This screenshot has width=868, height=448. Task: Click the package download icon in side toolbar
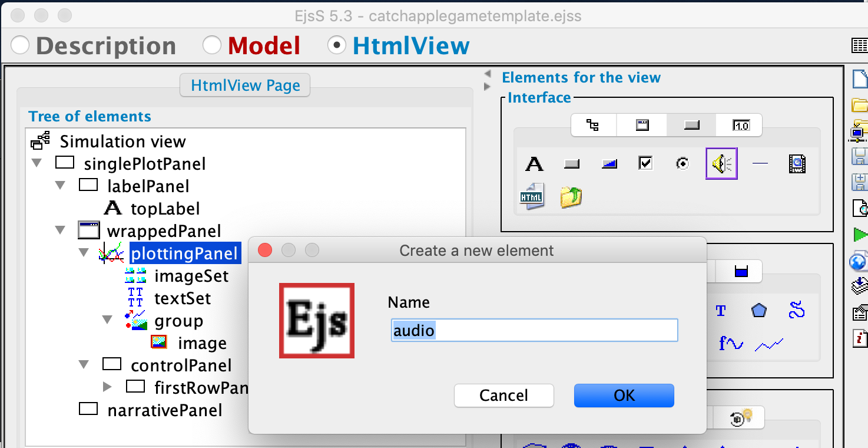pos(860,286)
